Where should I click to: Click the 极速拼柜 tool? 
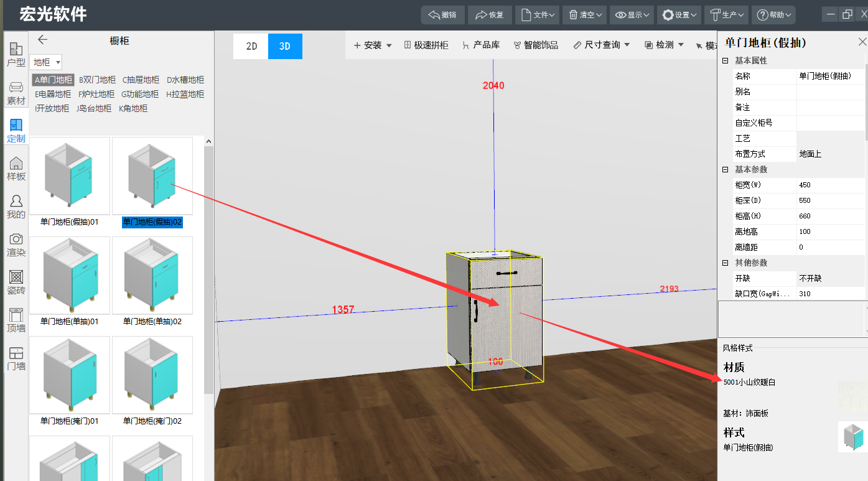(x=426, y=45)
